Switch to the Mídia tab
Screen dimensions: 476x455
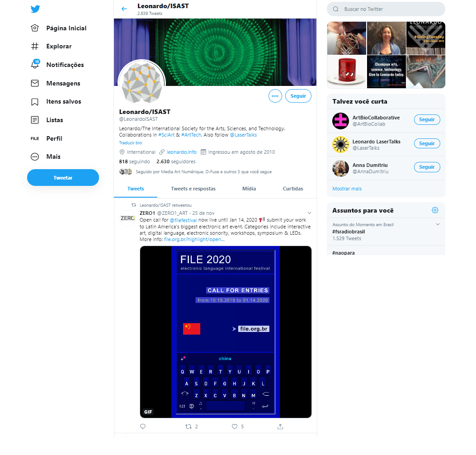click(249, 189)
